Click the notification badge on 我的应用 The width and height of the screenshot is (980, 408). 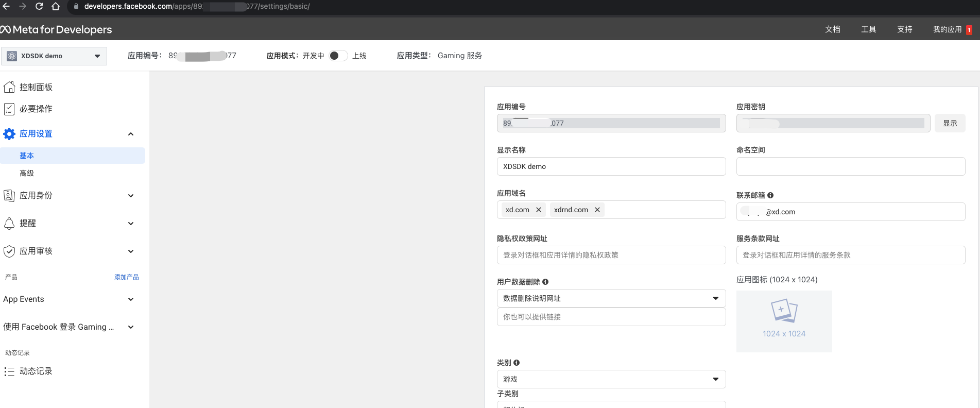click(x=969, y=30)
